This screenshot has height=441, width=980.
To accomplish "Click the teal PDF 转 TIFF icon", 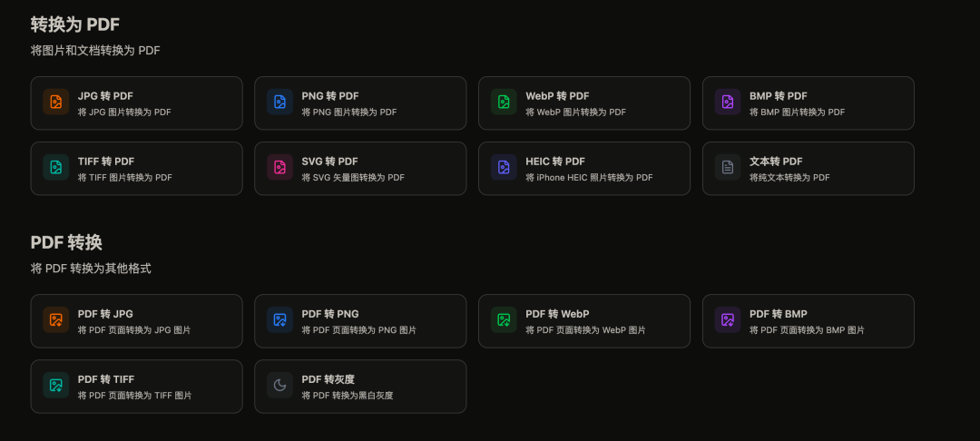I will (56, 386).
